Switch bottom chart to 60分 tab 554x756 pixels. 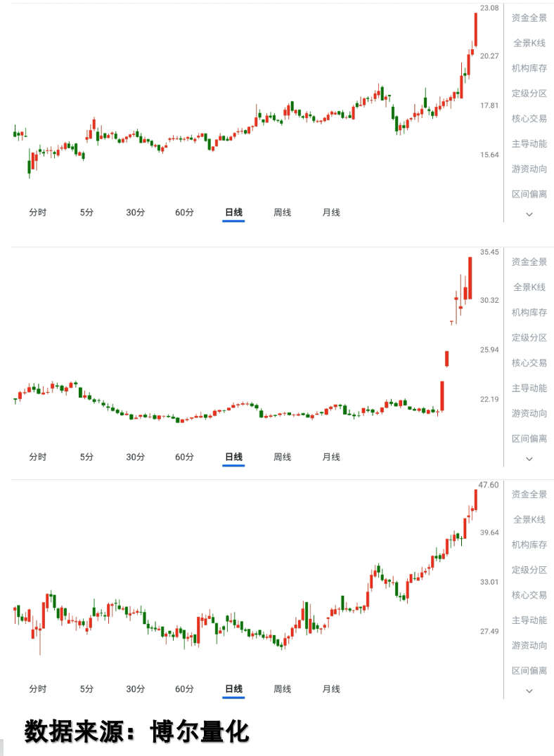click(x=184, y=689)
